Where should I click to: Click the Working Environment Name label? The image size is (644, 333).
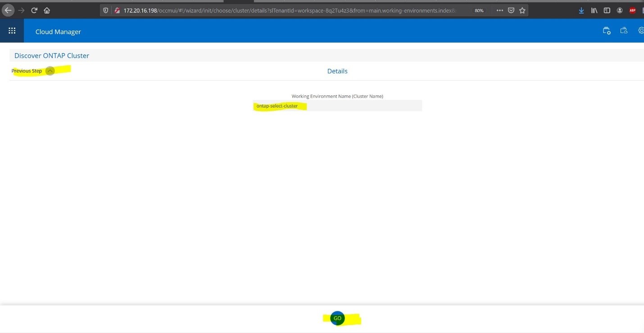(337, 96)
